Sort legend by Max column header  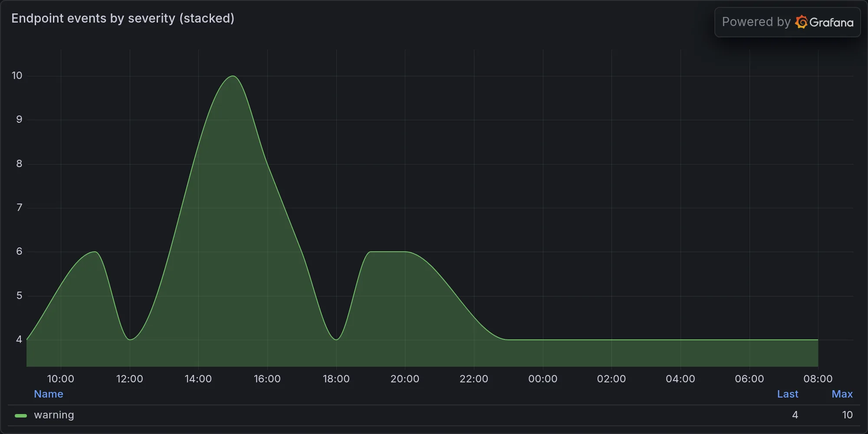coord(842,394)
